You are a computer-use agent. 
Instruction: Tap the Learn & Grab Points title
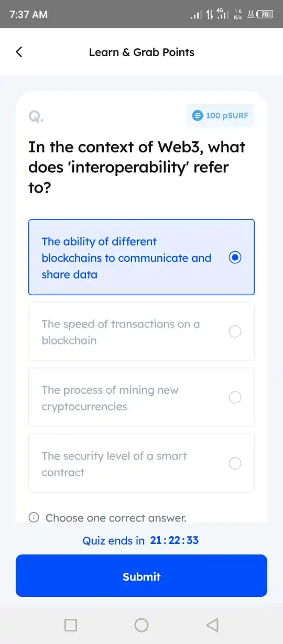(x=141, y=52)
